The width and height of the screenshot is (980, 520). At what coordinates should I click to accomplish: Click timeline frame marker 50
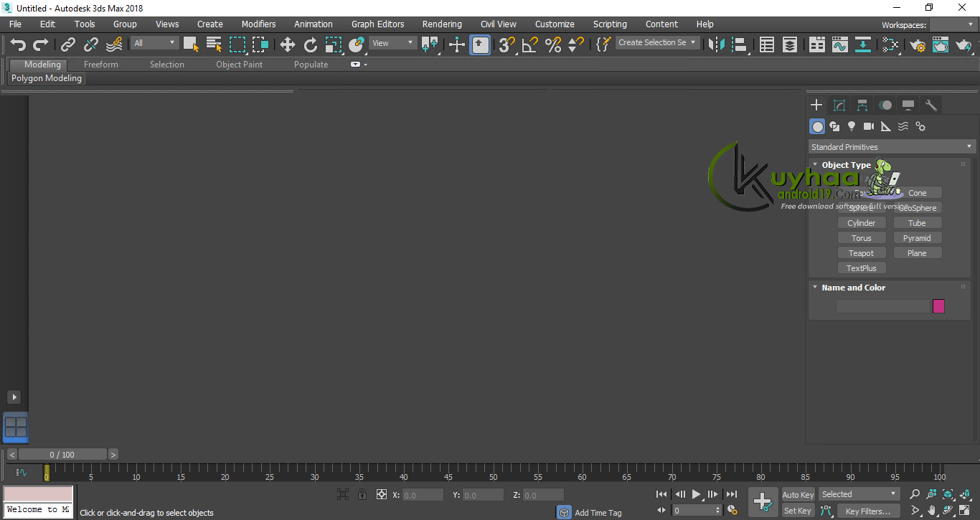point(493,477)
